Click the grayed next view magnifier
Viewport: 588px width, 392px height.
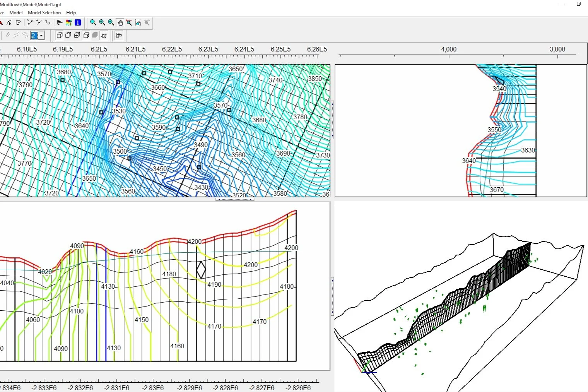(x=147, y=23)
